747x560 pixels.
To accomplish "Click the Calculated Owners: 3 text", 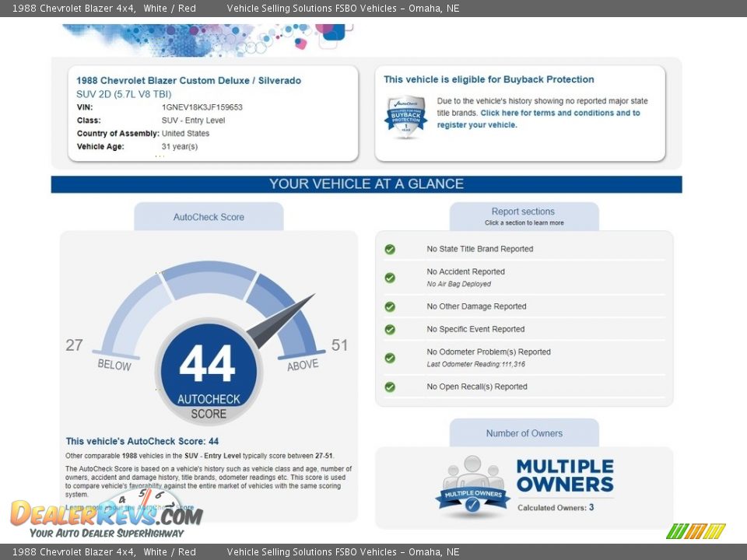I will [x=556, y=508].
